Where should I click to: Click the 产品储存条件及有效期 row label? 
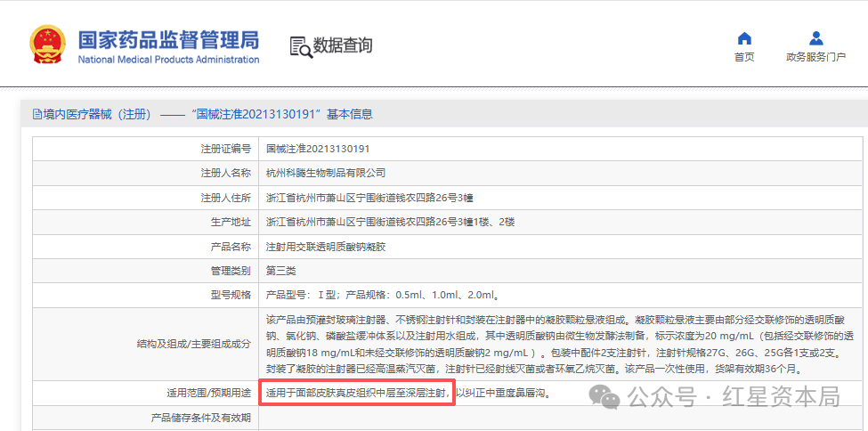point(201,417)
